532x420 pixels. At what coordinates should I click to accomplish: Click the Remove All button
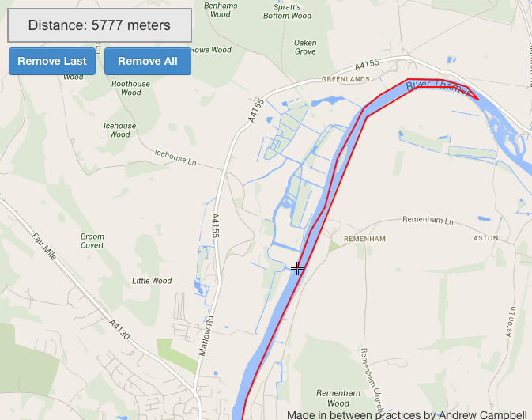point(148,61)
